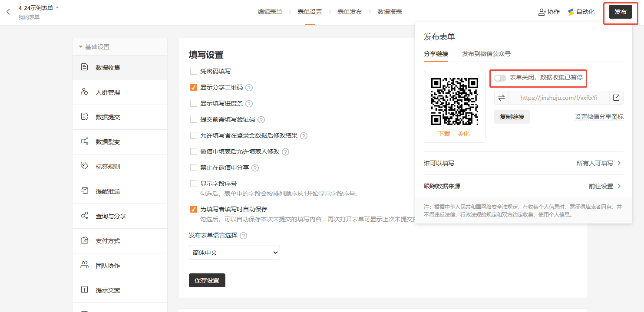
Task: Click help icon beside 发布表单语言选择
Action: click(243, 236)
